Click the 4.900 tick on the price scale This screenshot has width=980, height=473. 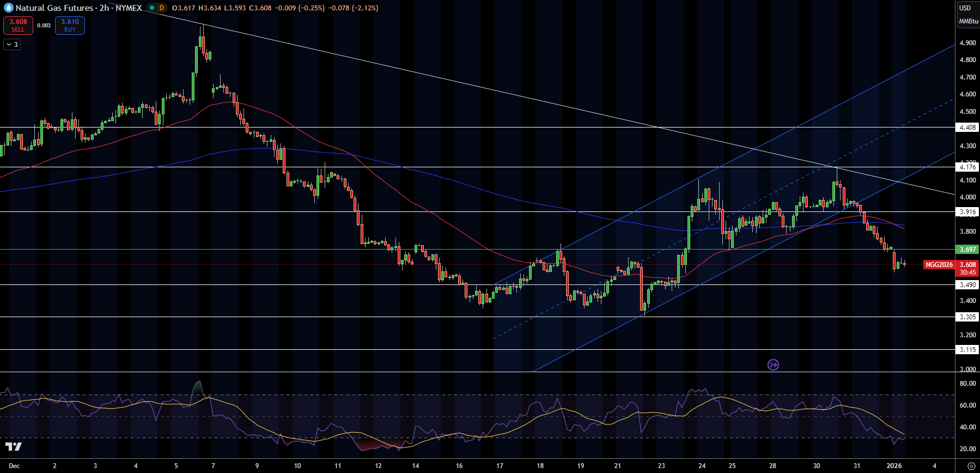967,43
